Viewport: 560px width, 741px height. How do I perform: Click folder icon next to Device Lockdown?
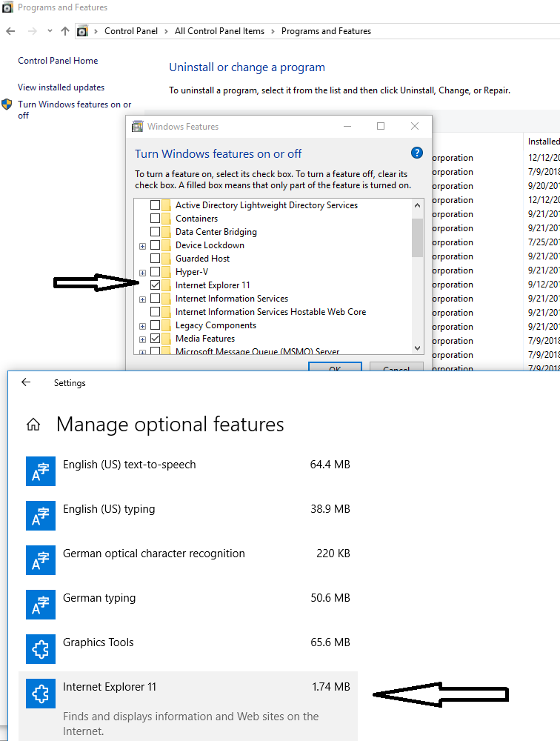(x=166, y=245)
